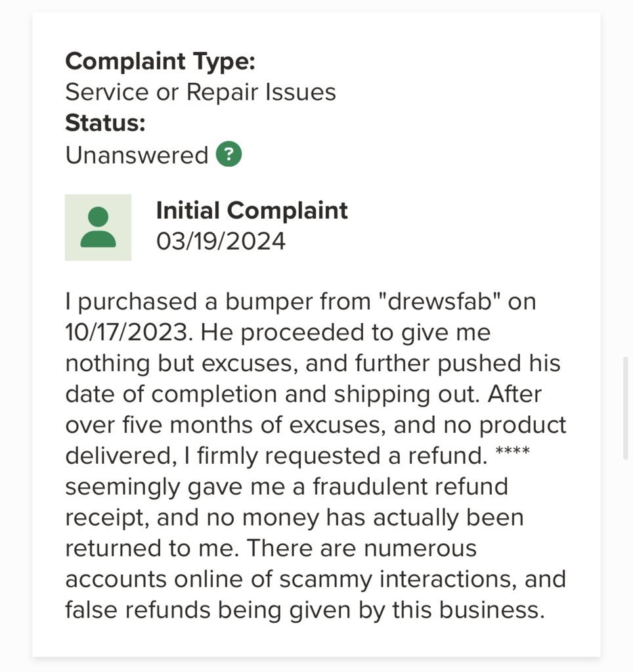Click the "Complaint Type:" label

[x=160, y=61]
